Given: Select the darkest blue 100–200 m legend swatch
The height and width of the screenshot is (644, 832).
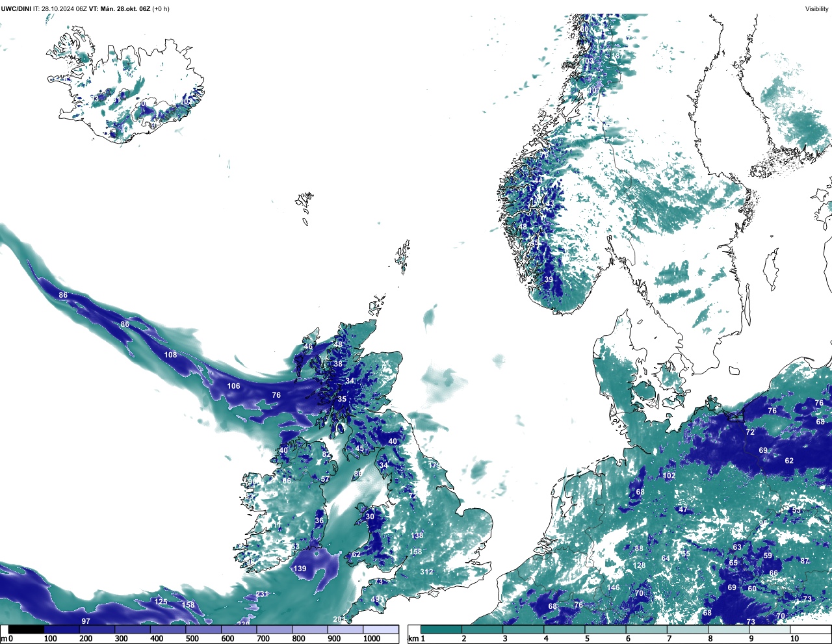Looking at the screenshot, I should (x=62, y=629).
